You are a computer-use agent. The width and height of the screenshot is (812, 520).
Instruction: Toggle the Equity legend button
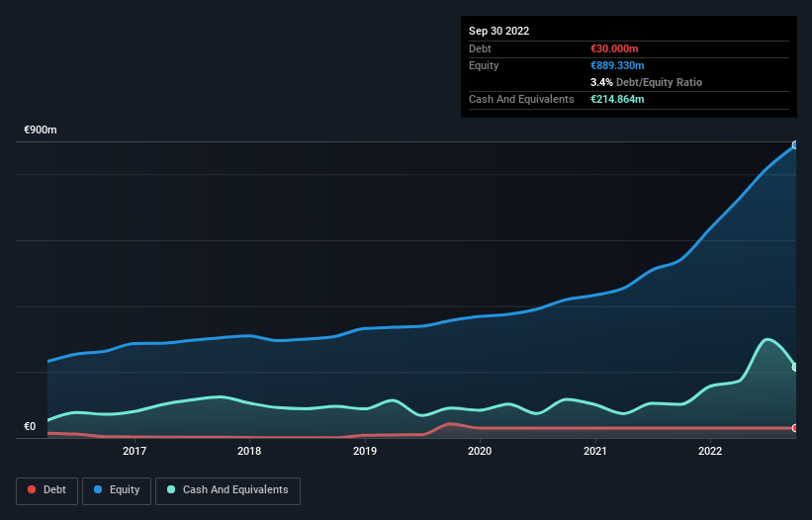tap(117, 490)
